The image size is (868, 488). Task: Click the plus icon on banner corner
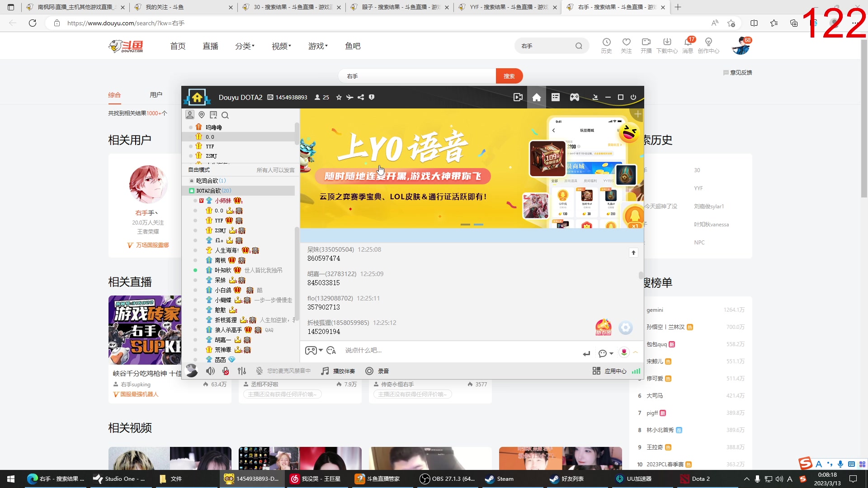click(637, 114)
